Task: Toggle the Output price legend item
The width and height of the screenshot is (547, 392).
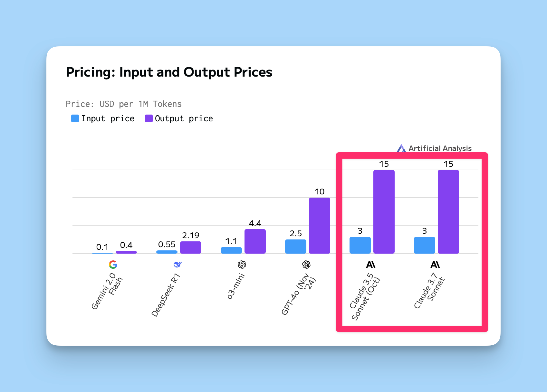Action: click(179, 118)
